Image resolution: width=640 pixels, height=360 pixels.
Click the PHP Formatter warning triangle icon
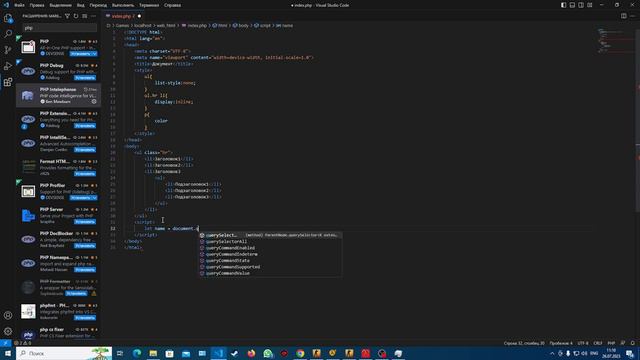coord(94,293)
